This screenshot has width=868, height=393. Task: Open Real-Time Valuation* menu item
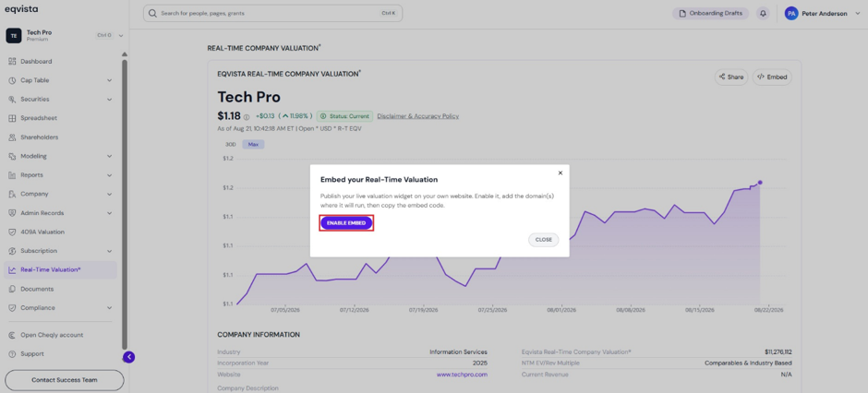coord(61,269)
